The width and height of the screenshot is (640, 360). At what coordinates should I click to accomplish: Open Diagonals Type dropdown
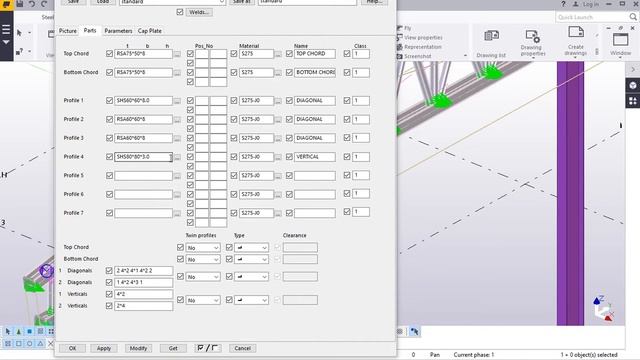click(251, 277)
